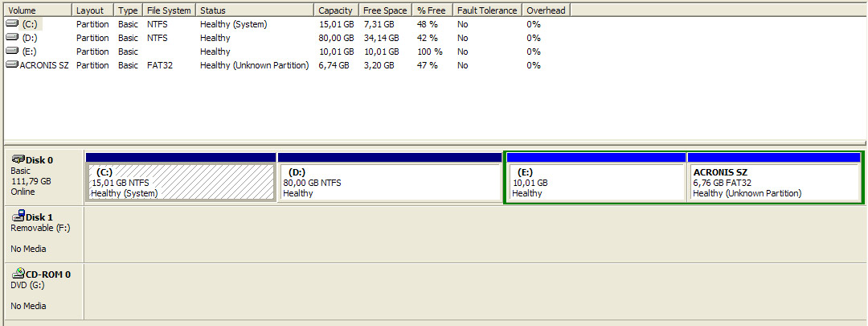The width and height of the screenshot is (868, 326).
Task: Select ACRONIS SZ row in volume list
Action: point(288,65)
